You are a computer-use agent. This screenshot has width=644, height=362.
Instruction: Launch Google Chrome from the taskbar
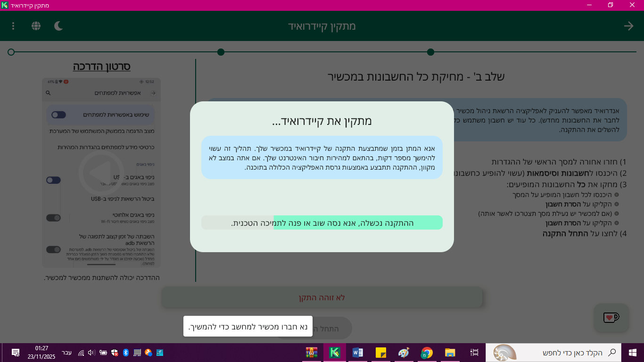click(427, 353)
